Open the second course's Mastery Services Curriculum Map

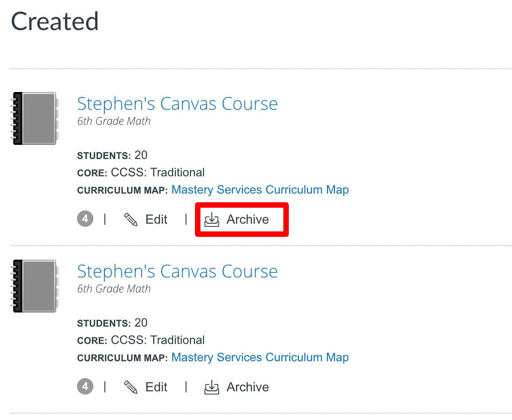260,358
